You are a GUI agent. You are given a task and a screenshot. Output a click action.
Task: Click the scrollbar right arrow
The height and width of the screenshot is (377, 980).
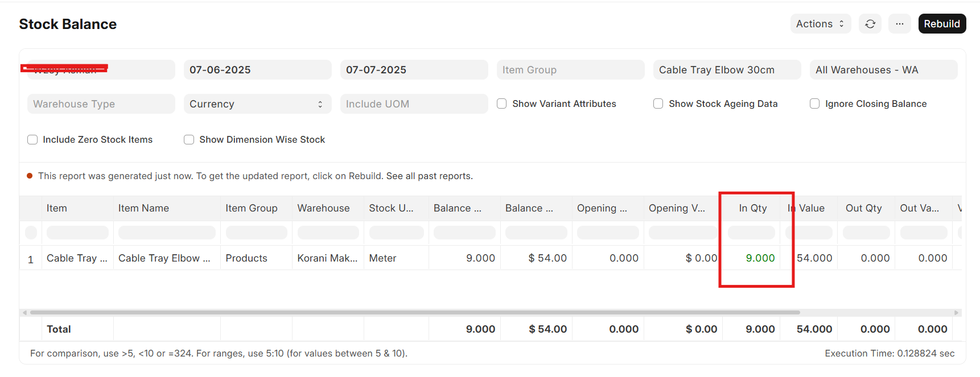coord(956,313)
